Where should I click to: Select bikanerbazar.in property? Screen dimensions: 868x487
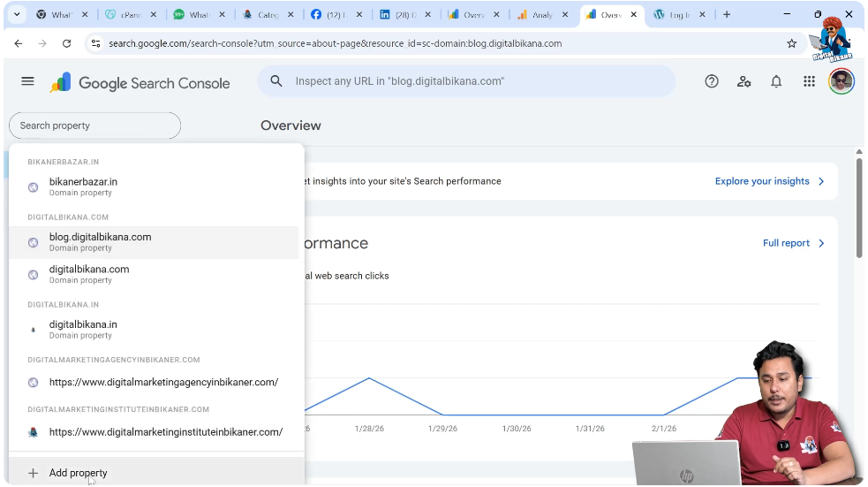coord(155,187)
